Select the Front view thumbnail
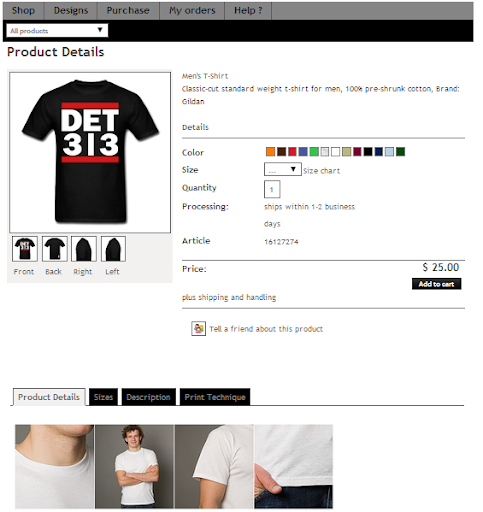Viewport: 483px width, 512px height. 25,249
